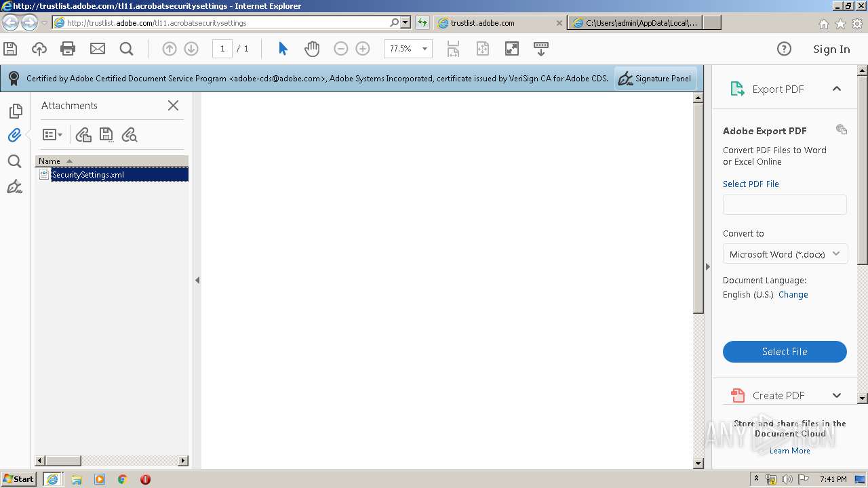Click right tools pane scrollbar thumb
The height and width of the screenshot is (488, 868).
863,169
